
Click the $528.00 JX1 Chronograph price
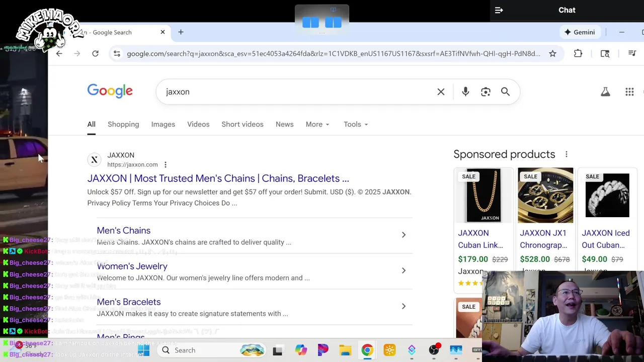pyautogui.click(x=535, y=259)
